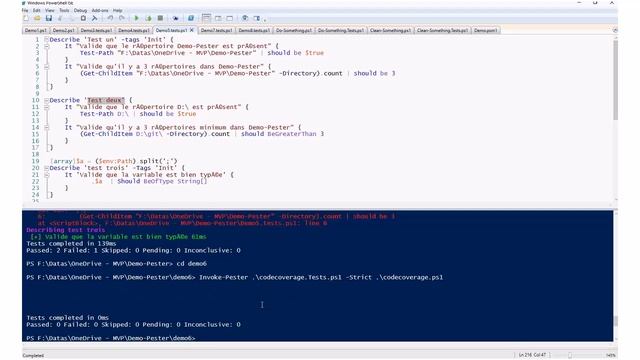This screenshot has width=640, height=360.
Task: Copy selection with the toolbar Copy icon
Action: point(71,18)
